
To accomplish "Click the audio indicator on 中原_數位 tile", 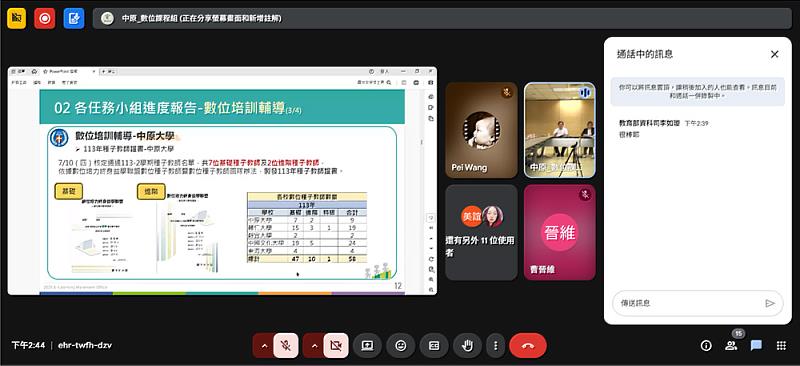I will (585, 92).
